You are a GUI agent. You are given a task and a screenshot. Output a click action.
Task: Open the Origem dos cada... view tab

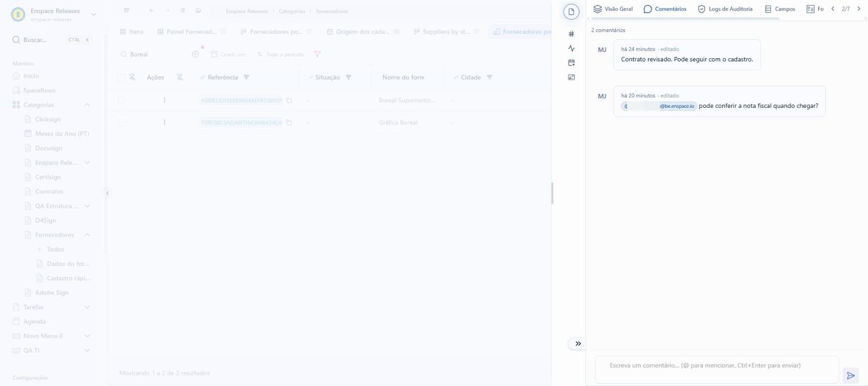click(362, 32)
